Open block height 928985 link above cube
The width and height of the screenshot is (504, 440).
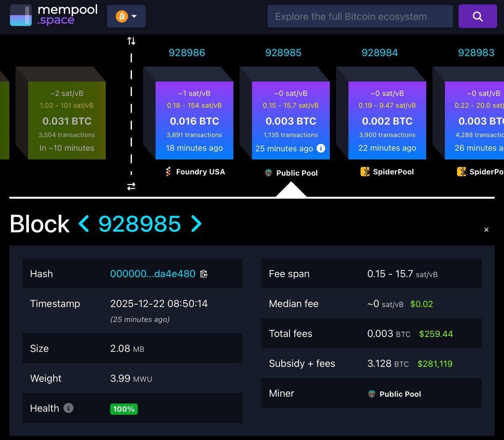click(283, 53)
